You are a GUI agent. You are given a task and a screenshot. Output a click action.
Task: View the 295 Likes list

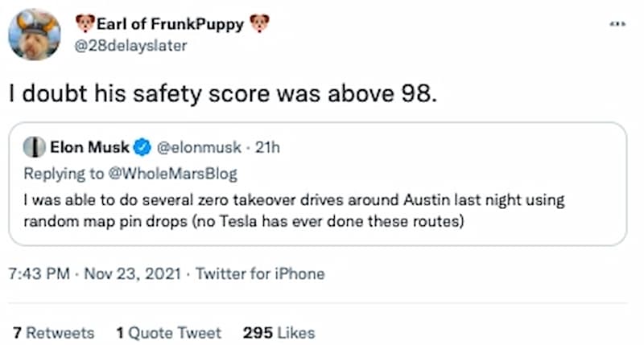click(279, 332)
